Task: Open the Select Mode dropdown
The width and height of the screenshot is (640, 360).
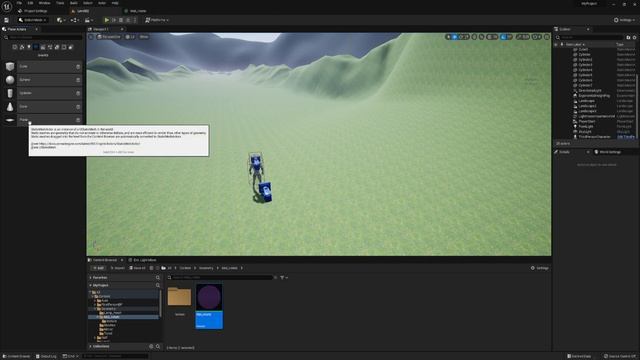Action: point(33,20)
